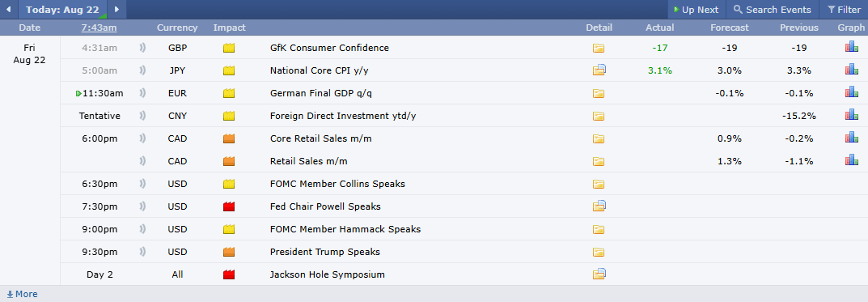Go to next day with right arrow
This screenshot has width=868, height=302.
pos(116,10)
